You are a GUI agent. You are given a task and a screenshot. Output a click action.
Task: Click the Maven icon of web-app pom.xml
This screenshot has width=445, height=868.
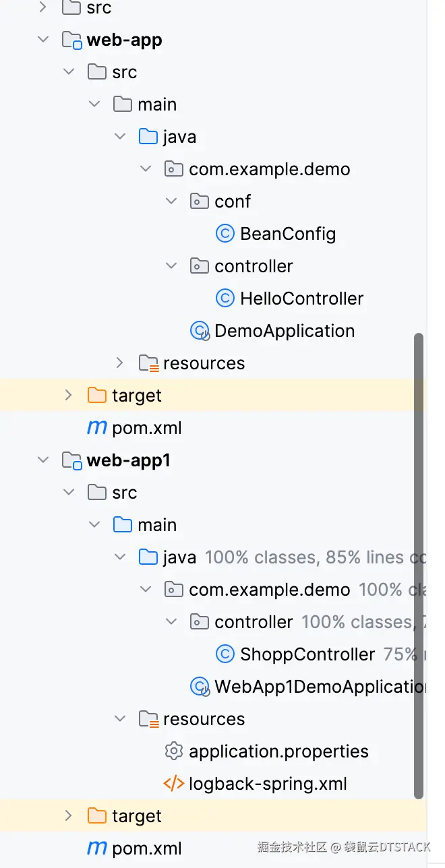[97, 428]
